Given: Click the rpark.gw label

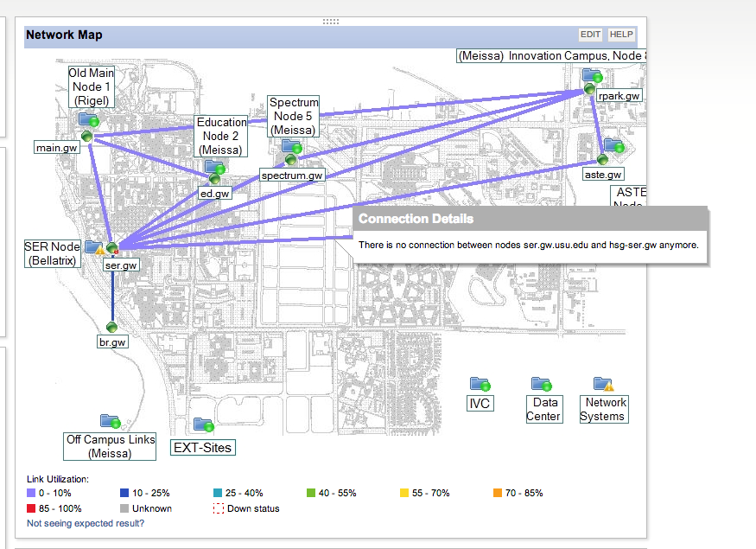Looking at the screenshot, I should coord(619,96).
